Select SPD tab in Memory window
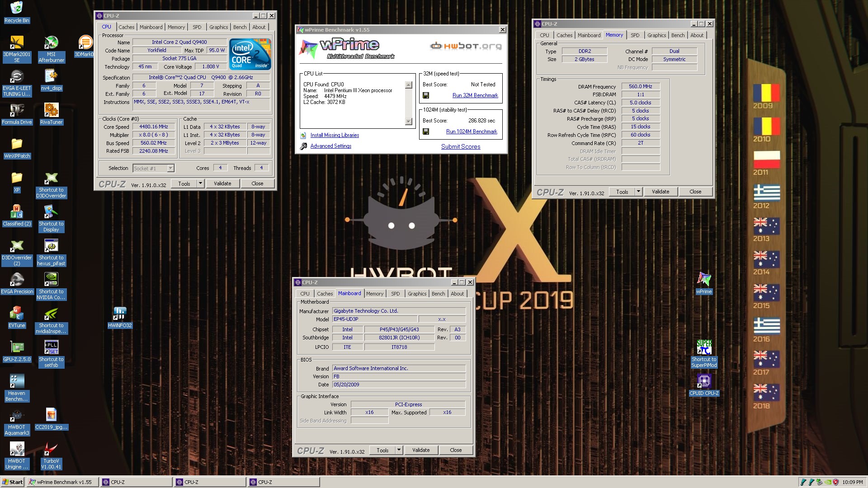868x488 pixels. [635, 35]
